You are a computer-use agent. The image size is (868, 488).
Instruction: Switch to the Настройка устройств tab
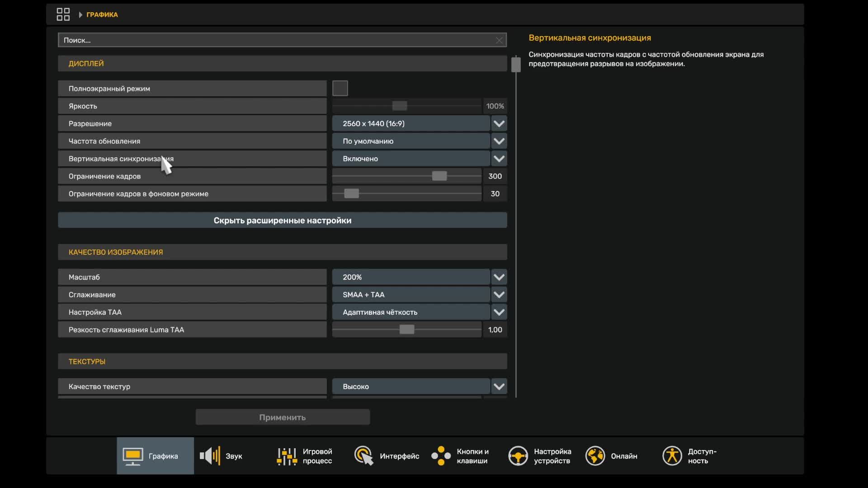coord(541,456)
